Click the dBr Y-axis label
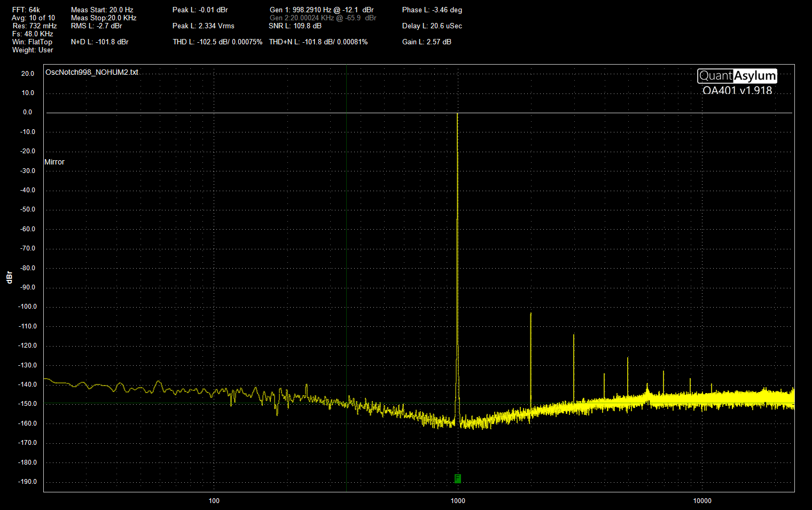The height and width of the screenshot is (510, 812). [x=9, y=277]
